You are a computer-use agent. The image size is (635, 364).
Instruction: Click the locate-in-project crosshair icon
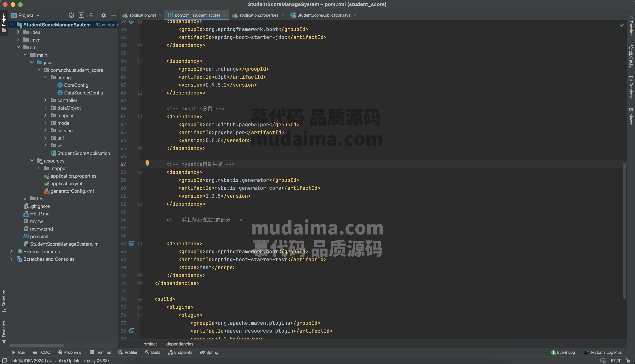[x=71, y=15]
